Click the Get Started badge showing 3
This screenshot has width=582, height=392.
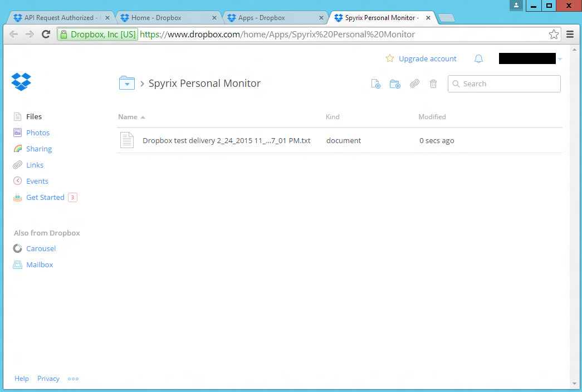pos(73,198)
